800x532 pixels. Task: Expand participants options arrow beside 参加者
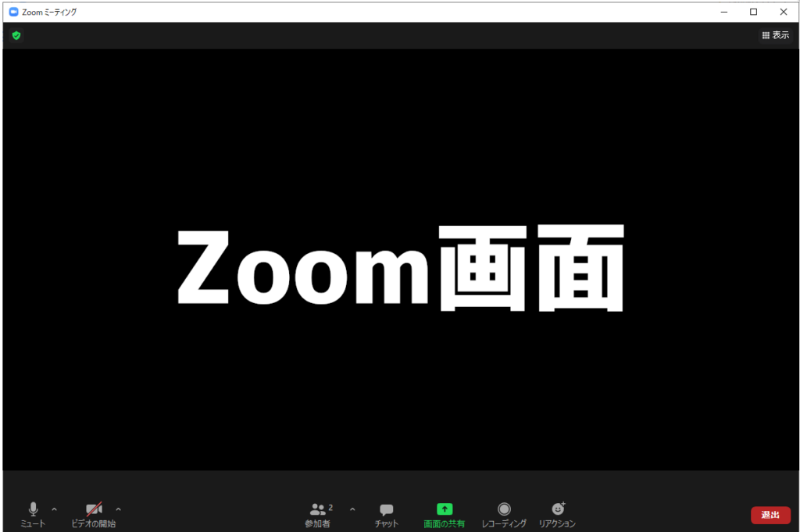click(352, 509)
